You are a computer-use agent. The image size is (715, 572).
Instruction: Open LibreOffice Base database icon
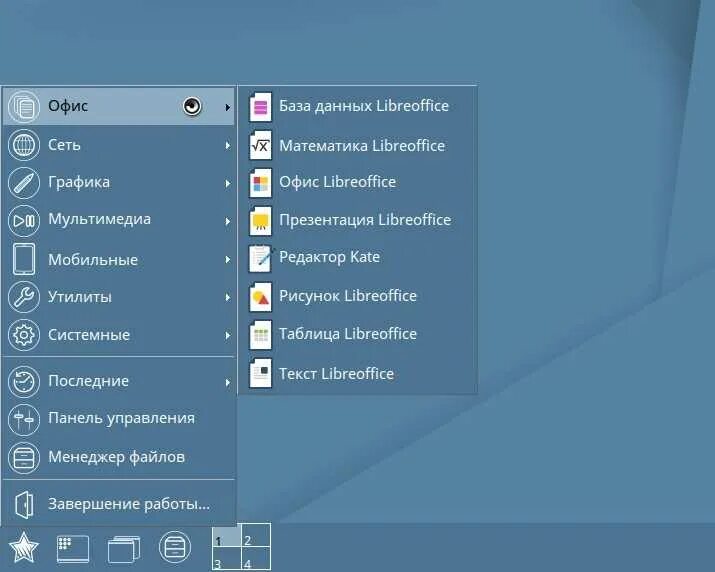click(x=260, y=107)
